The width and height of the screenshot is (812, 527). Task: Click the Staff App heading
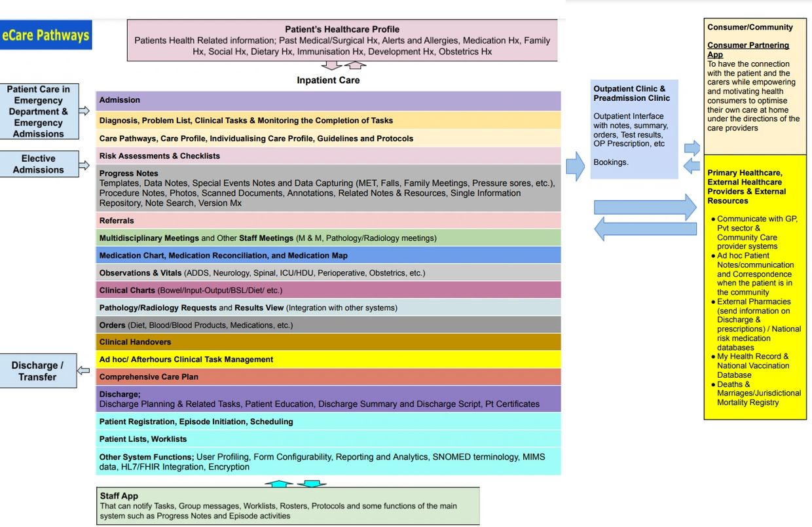point(119,496)
